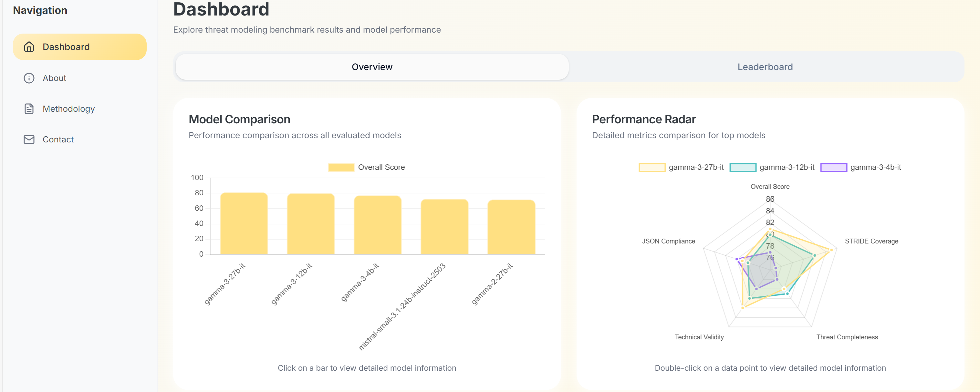The height and width of the screenshot is (392, 980).
Task: Click purple JSON Compliance radar data point
Action: 737,259
